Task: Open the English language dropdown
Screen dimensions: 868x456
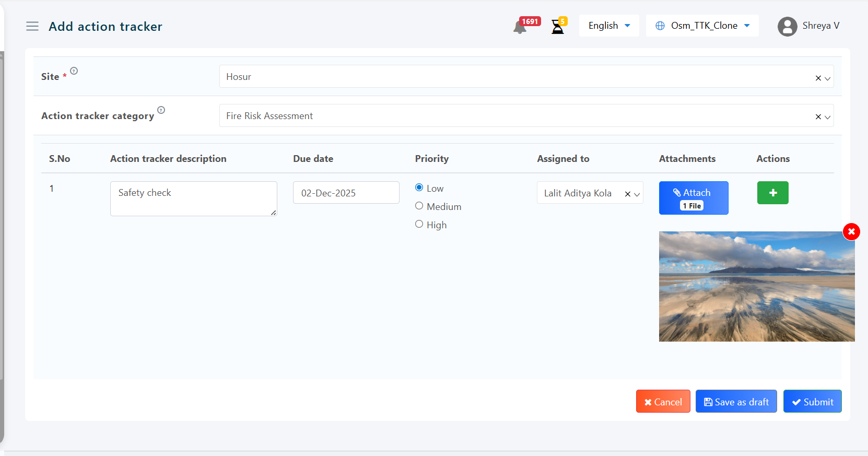Action: coord(608,26)
